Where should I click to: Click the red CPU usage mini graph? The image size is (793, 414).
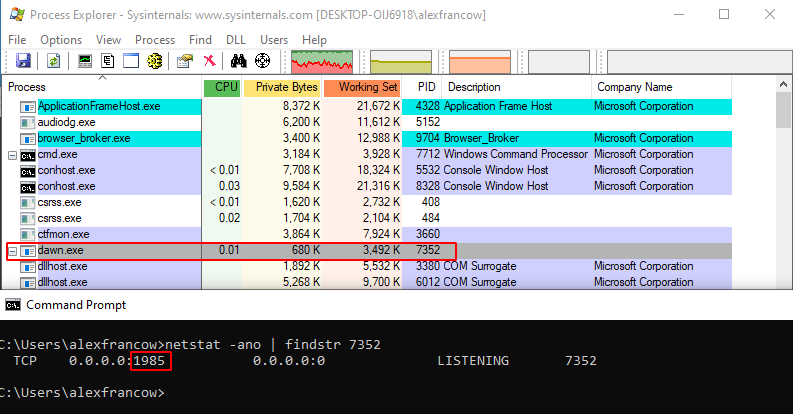tap(322, 62)
